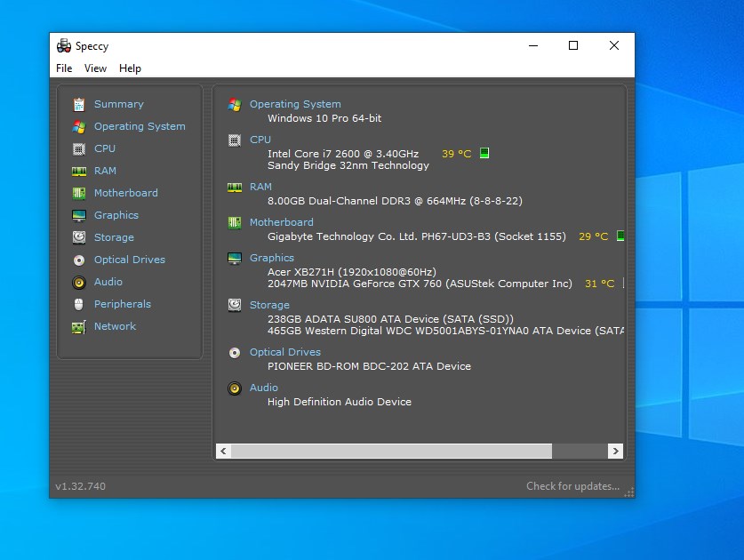Click the Graphics monitor icon in summary panel
Image resolution: width=744 pixels, height=560 pixels.
(x=235, y=258)
